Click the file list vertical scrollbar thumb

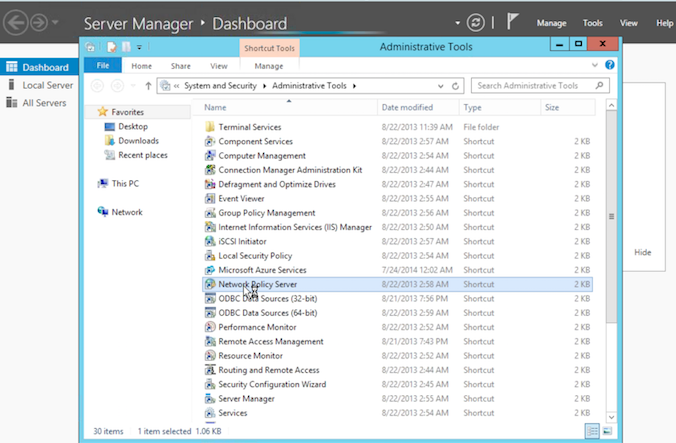coord(611,216)
